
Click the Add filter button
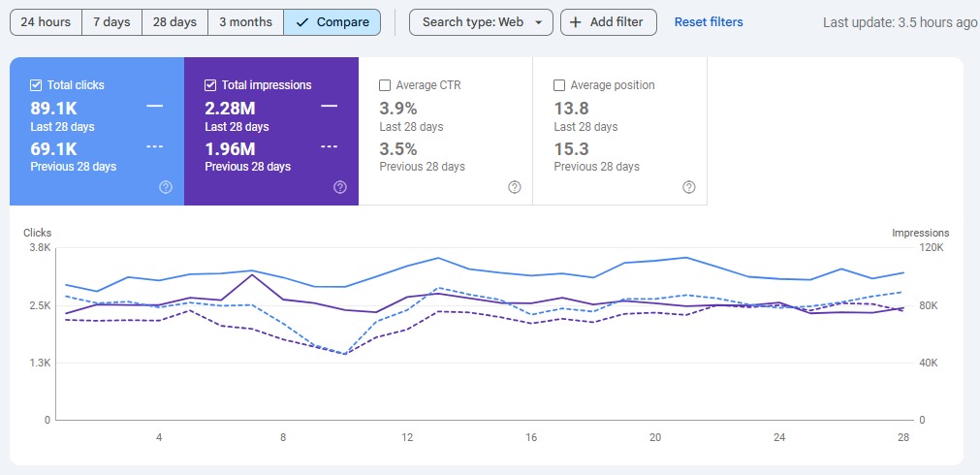pos(609,22)
